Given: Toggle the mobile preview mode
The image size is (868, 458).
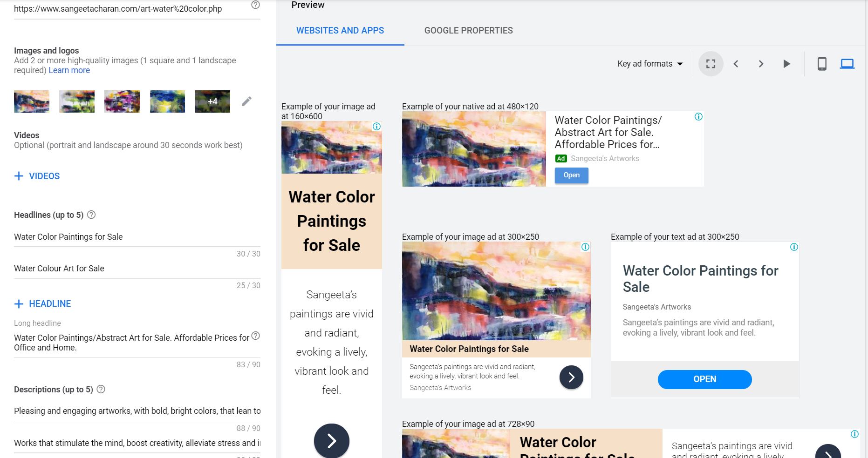Looking at the screenshot, I should click(x=822, y=63).
